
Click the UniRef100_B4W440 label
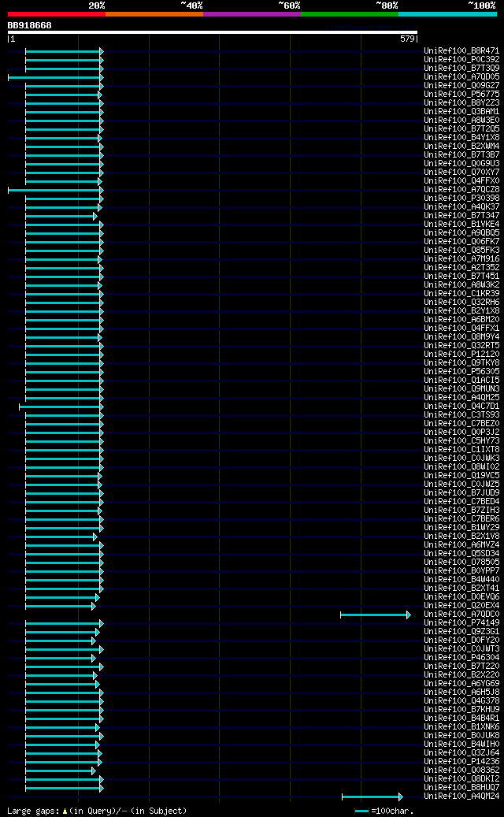(461, 579)
